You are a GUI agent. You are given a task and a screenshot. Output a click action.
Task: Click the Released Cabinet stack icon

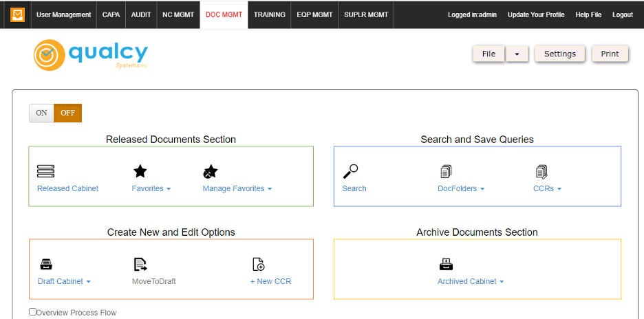(45, 171)
